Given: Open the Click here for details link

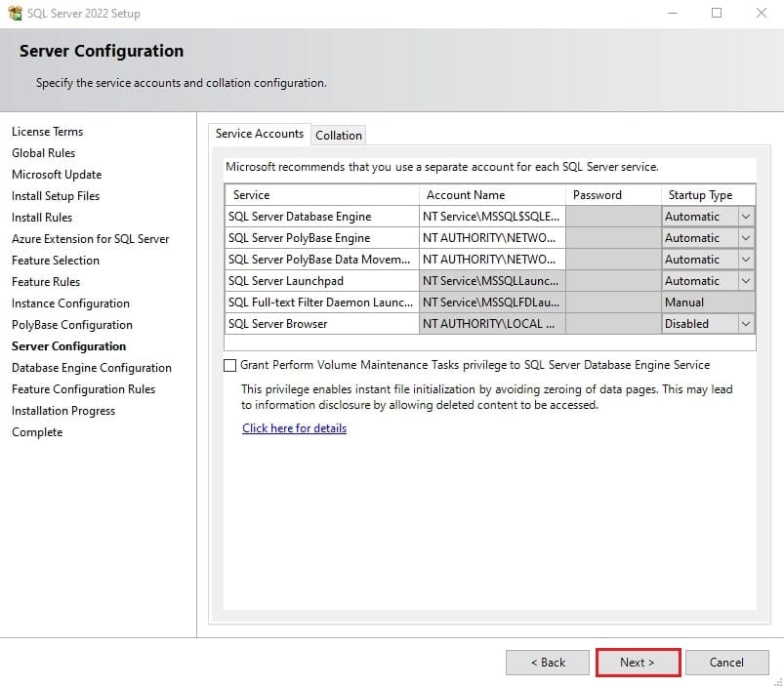Looking at the screenshot, I should (294, 428).
